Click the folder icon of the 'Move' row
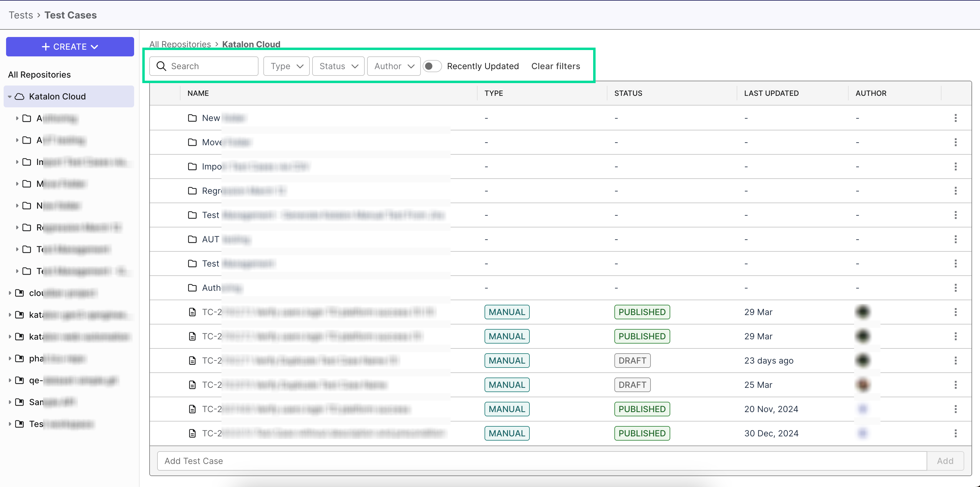 tap(192, 142)
